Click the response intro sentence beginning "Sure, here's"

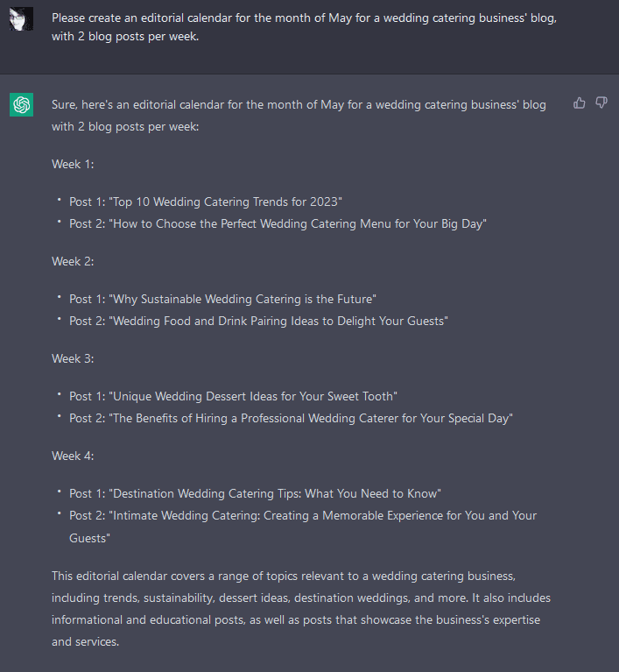pos(299,116)
